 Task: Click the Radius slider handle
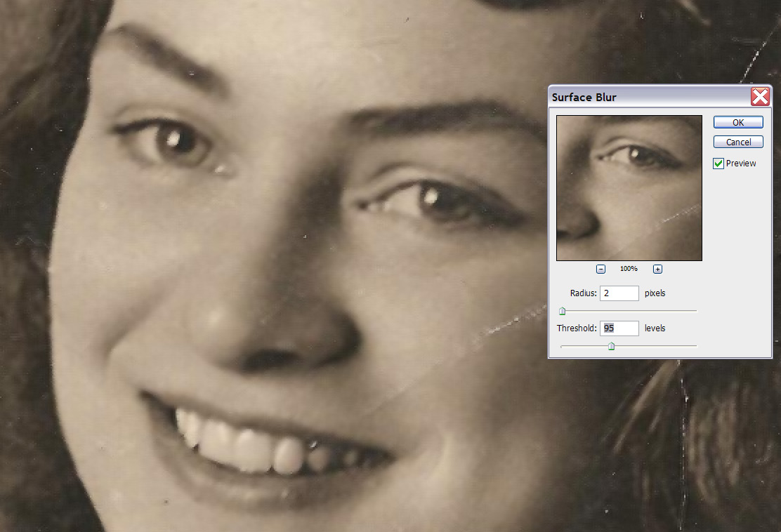pyautogui.click(x=562, y=311)
